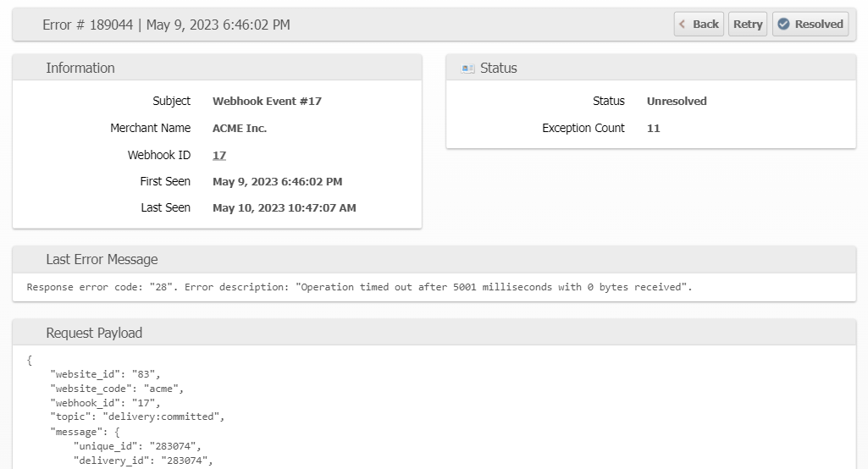Click the delivery_id line in the payload

(x=143, y=460)
